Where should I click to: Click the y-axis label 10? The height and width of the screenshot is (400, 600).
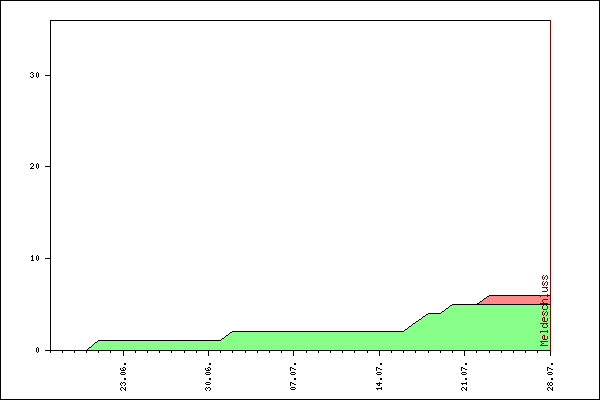[x=35, y=258]
